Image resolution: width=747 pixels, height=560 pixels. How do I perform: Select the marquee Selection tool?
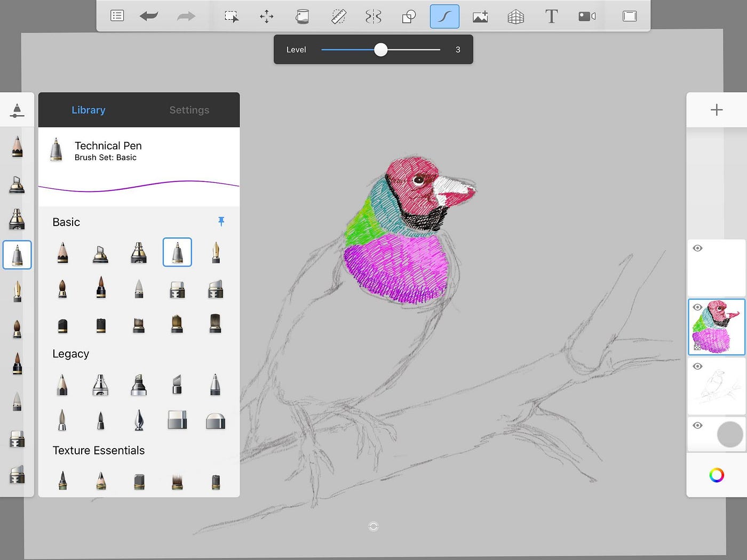(x=231, y=16)
